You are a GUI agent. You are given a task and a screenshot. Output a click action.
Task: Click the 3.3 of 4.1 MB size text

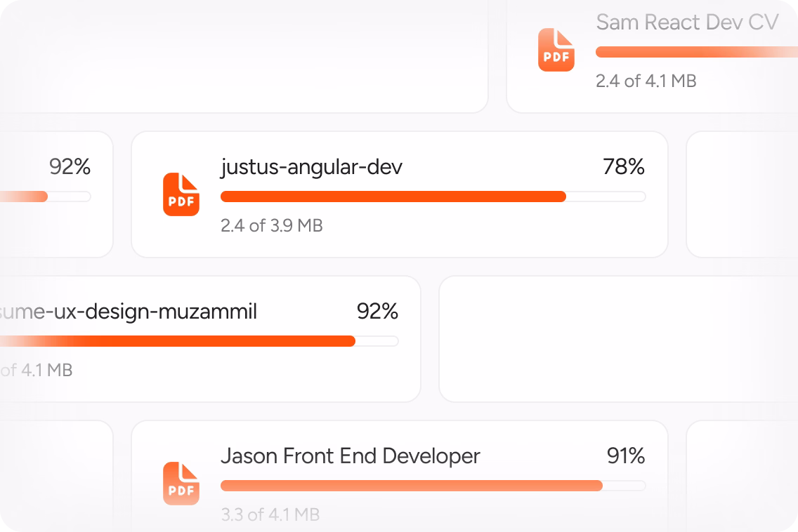pos(270,514)
